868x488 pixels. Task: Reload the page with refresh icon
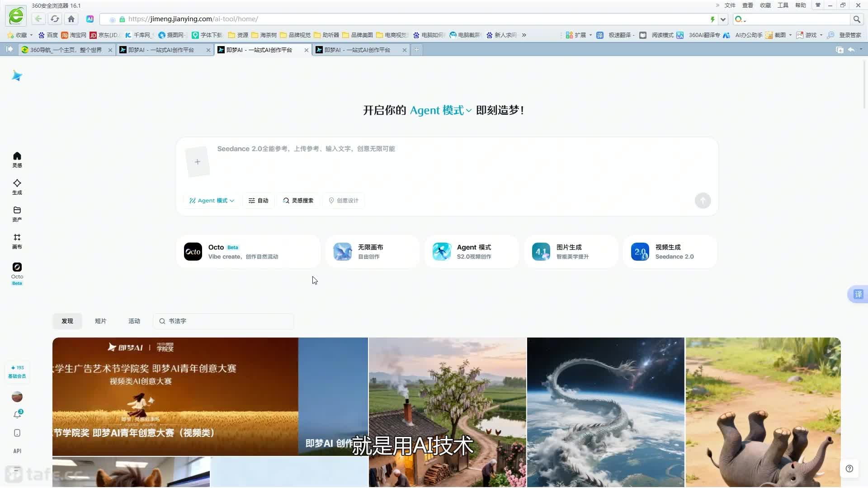click(55, 19)
